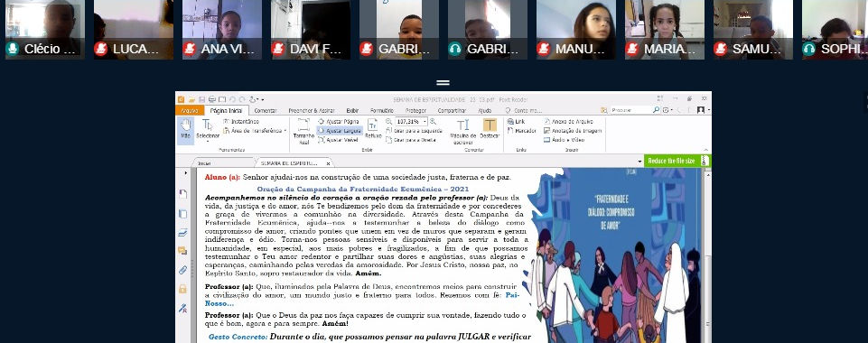The image size is (868, 343).
Task: Toggle the Ajustar Página fit mode
Action: [339, 121]
